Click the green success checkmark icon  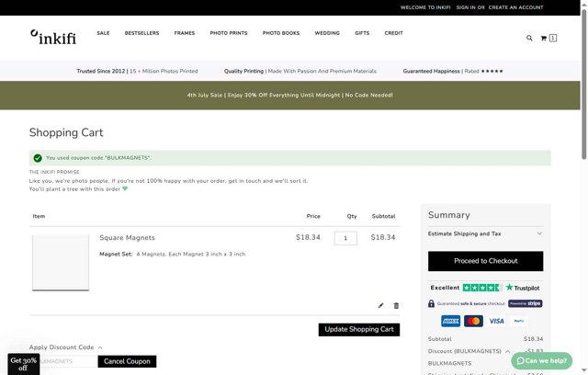coord(38,158)
